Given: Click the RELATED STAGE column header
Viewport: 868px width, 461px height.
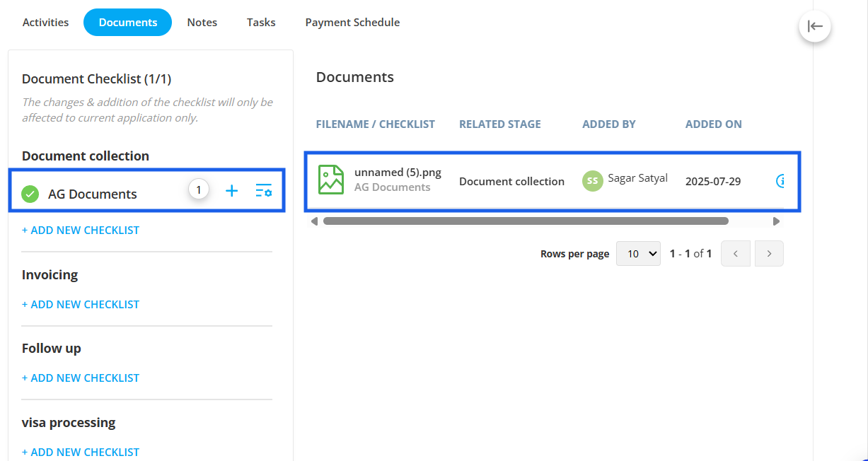Looking at the screenshot, I should click(x=500, y=124).
